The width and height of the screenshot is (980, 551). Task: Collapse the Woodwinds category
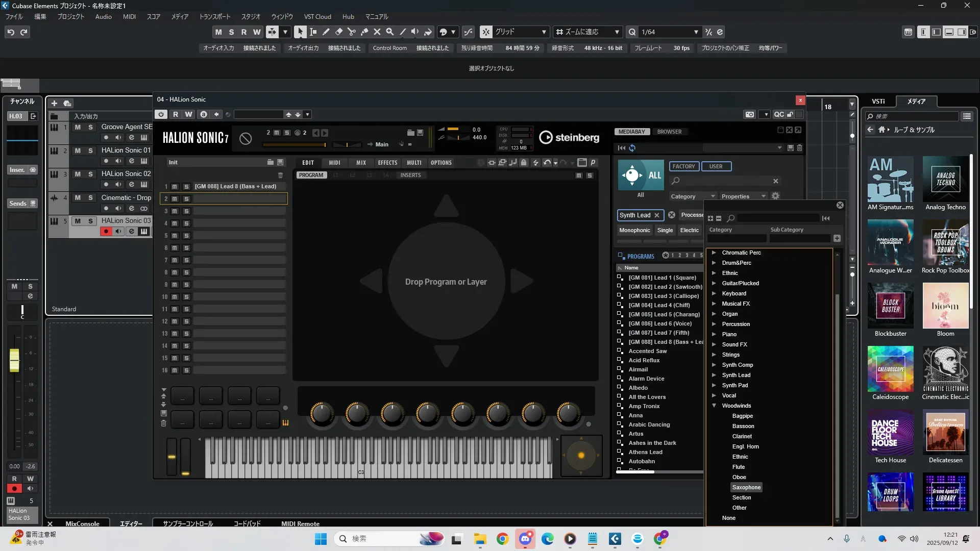[714, 406]
